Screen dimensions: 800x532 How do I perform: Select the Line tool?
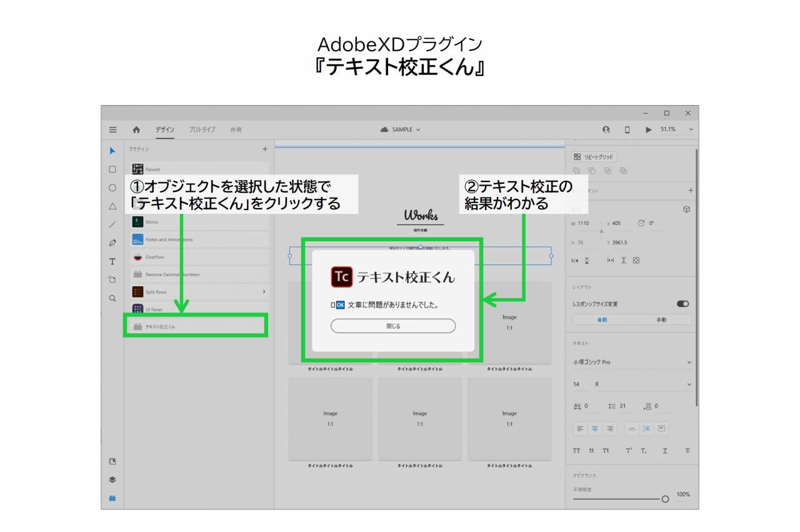(112, 224)
